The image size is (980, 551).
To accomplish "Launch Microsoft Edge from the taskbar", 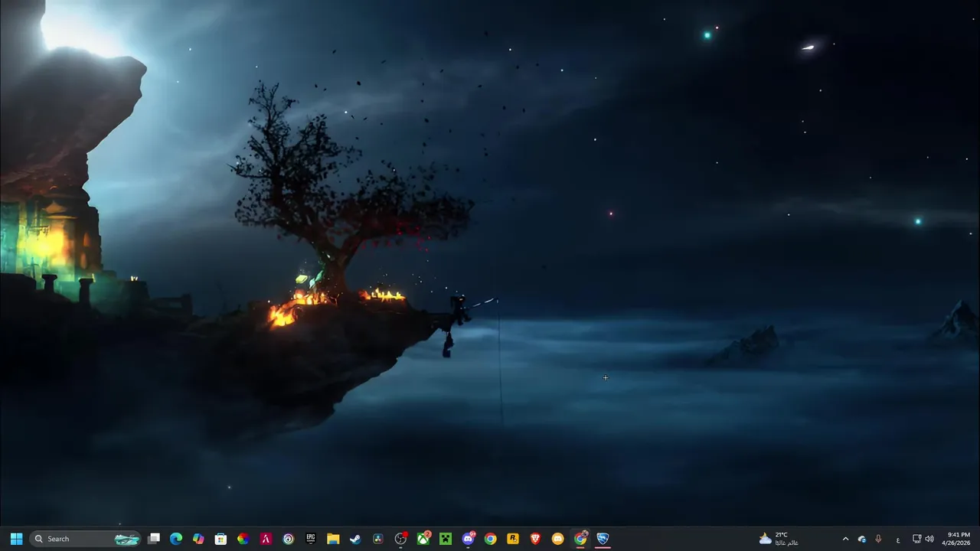I will 176,539.
